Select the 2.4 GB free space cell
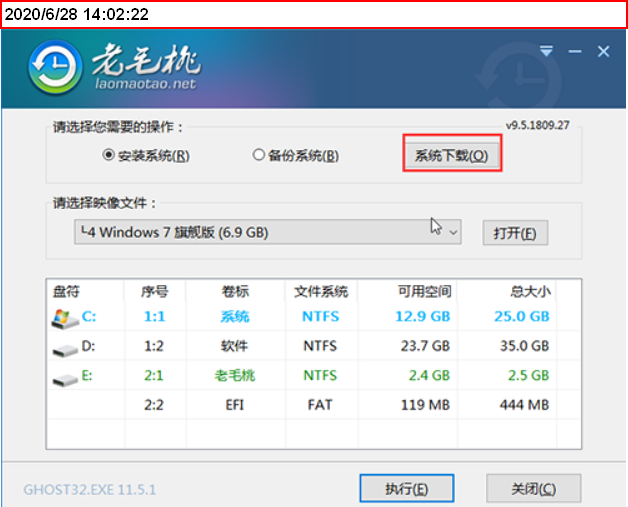Screen dimensions: 628x507 [429, 375]
